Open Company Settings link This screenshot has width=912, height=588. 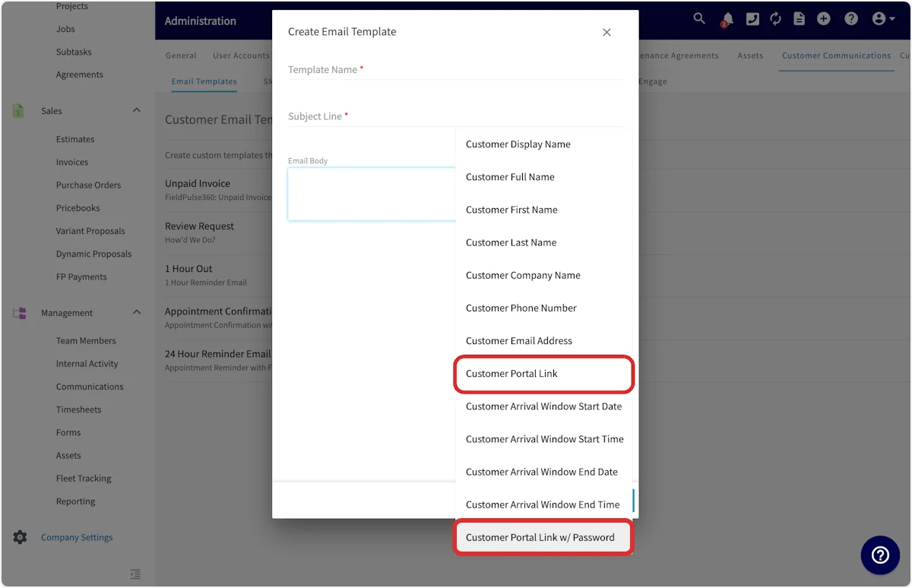(x=77, y=537)
